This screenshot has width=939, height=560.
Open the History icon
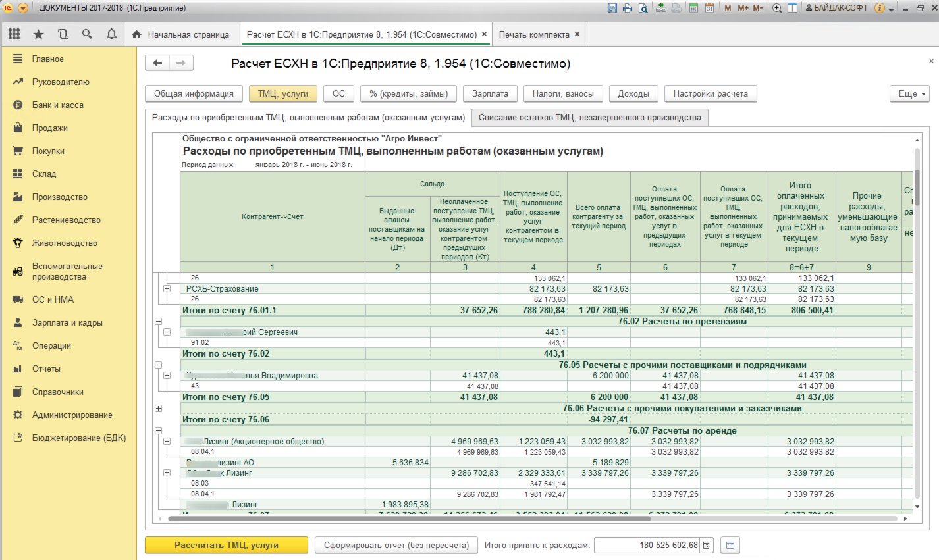pyautogui.click(x=63, y=34)
